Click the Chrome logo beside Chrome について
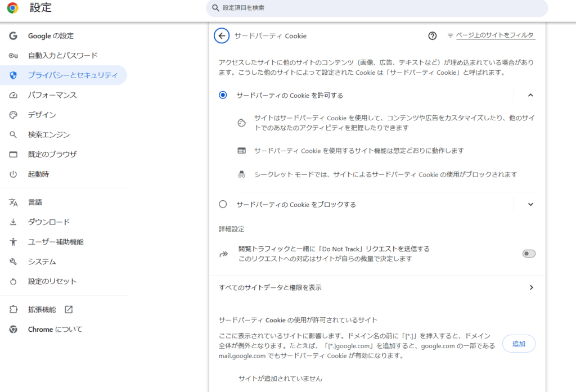 pos(12,330)
